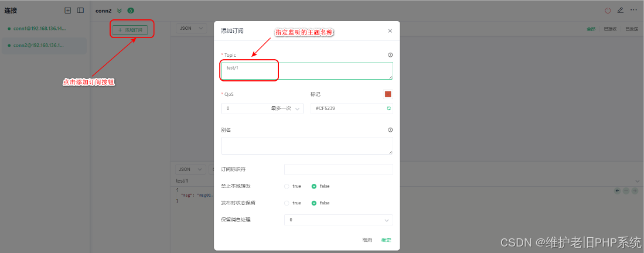The image size is (644, 253).
Task: Click 取消 to cancel subscription
Action: point(367,240)
